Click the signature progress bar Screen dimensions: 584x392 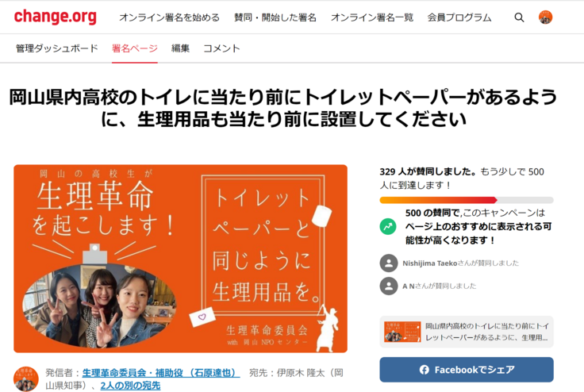click(x=467, y=200)
